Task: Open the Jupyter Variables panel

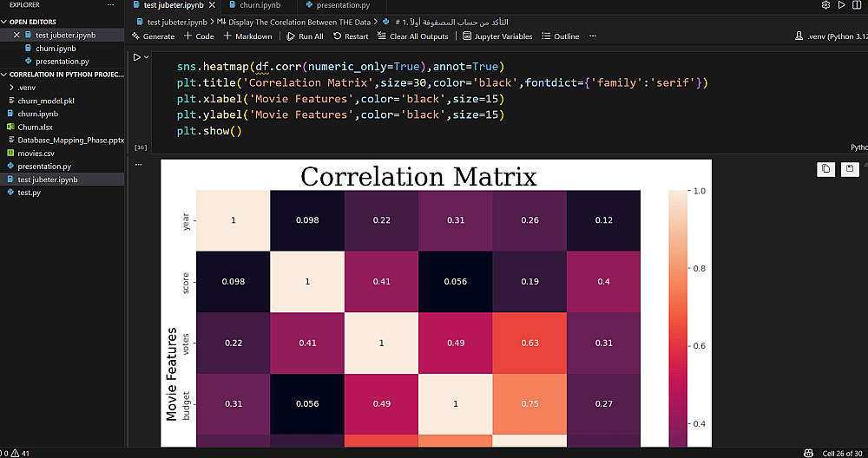Action: coord(497,36)
